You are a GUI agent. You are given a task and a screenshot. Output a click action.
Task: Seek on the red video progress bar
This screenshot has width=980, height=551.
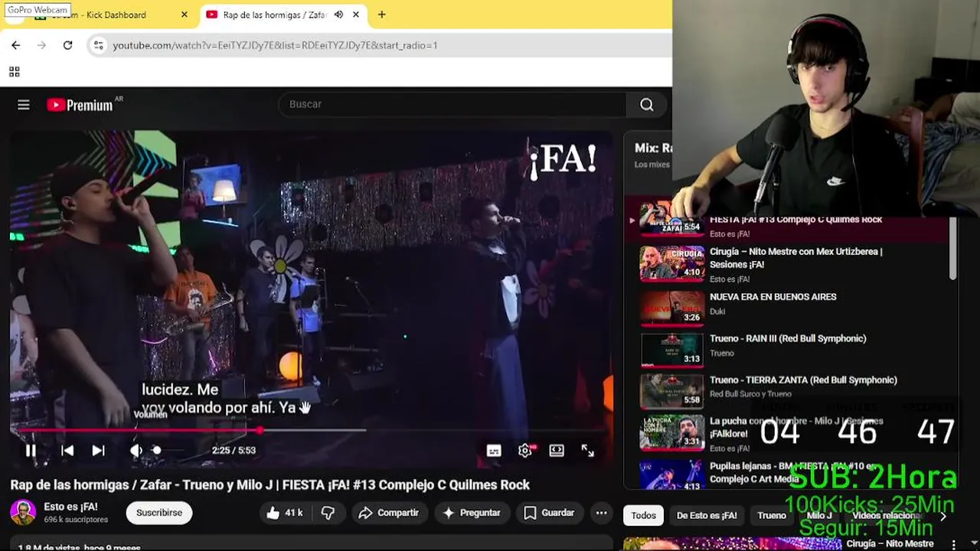click(x=312, y=430)
